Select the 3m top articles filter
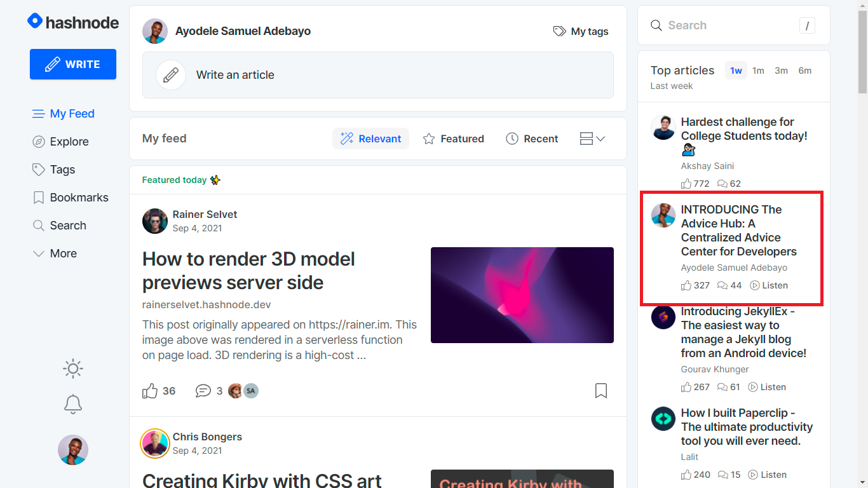Image resolution: width=868 pixels, height=488 pixels. (x=781, y=71)
